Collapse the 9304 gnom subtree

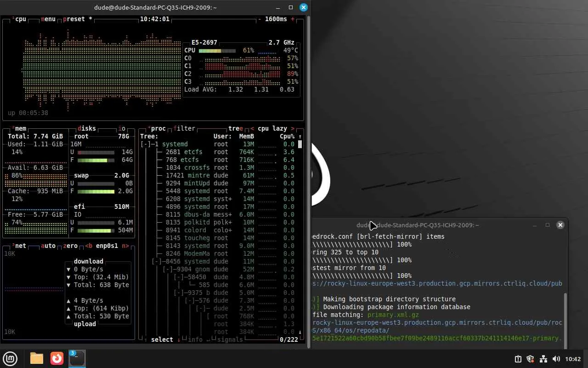[168, 269]
